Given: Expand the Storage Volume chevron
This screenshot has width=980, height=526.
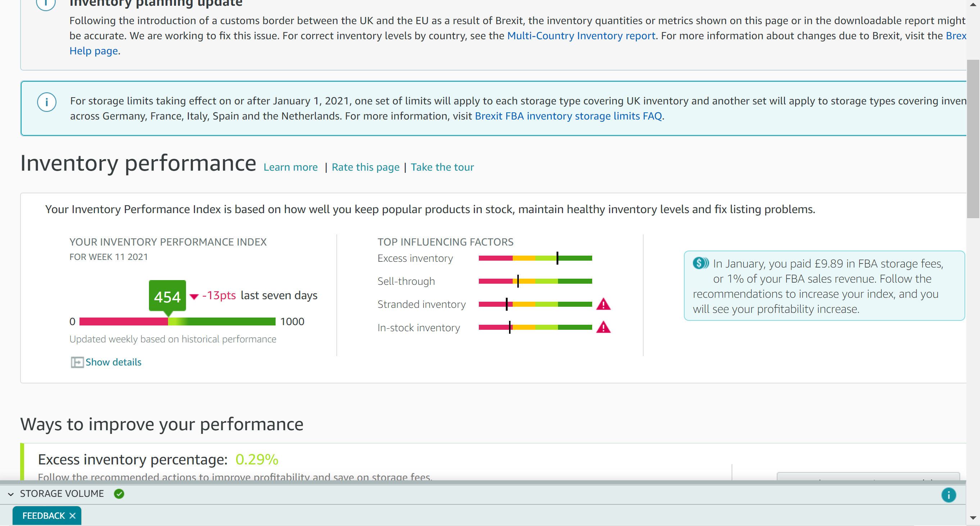Looking at the screenshot, I should coord(11,494).
